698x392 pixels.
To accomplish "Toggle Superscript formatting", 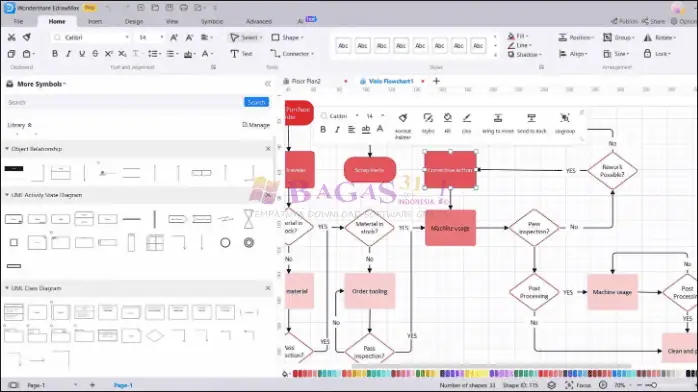I will click(109, 54).
